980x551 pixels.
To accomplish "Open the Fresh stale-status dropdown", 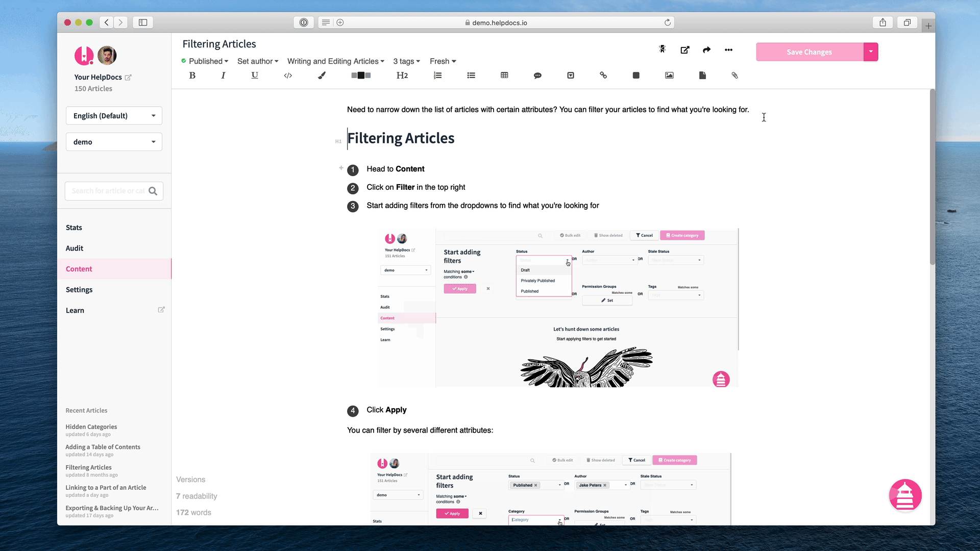I will pyautogui.click(x=443, y=61).
